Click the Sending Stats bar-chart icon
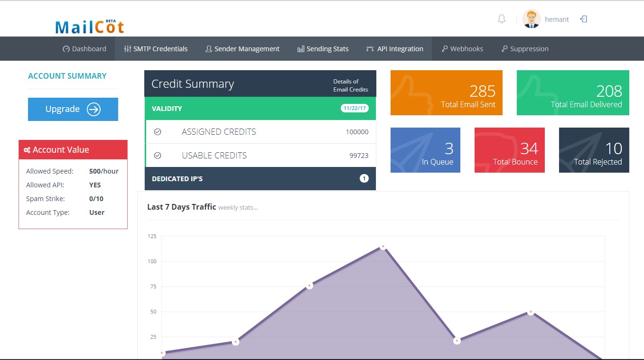Viewport: 644px width, 360px height. point(300,49)
